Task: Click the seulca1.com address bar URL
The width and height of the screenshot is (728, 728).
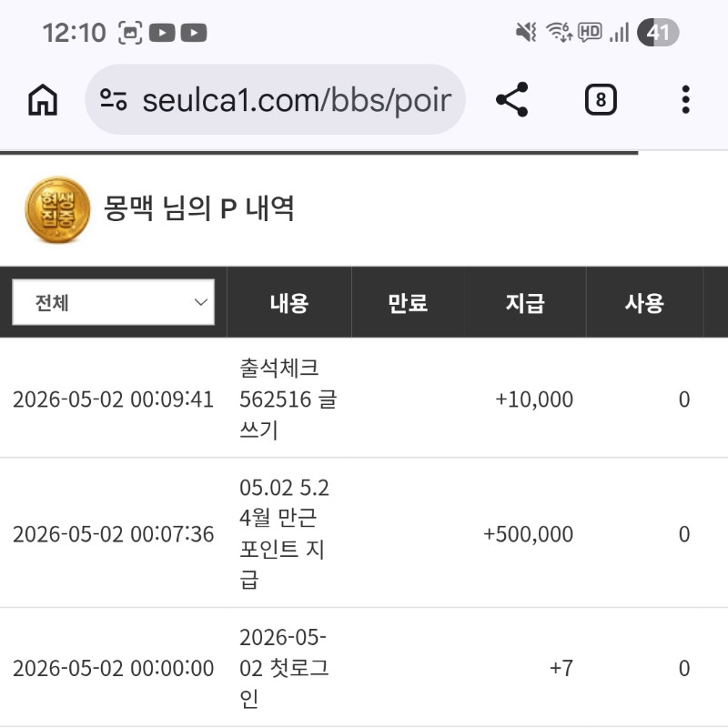Action: click(x=297, y=100)
